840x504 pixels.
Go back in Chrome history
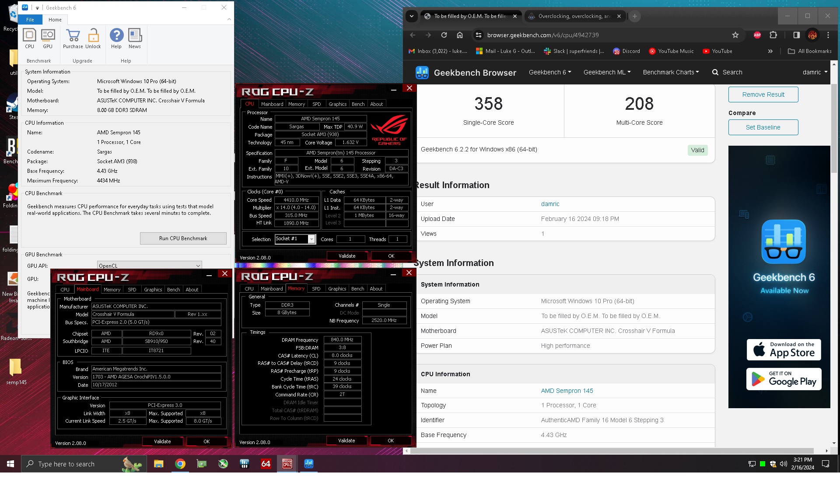[413, 35]
